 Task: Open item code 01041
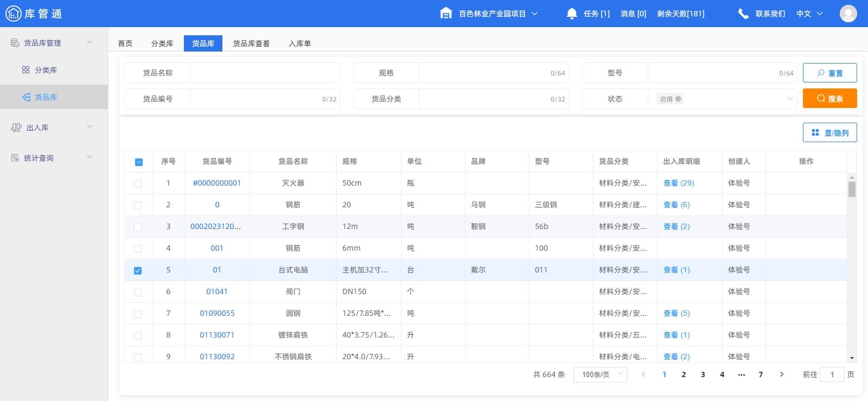coord(217,292)
